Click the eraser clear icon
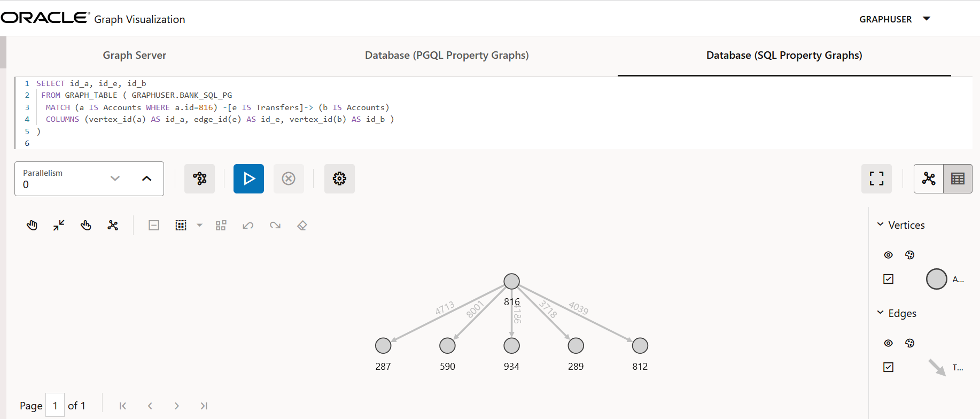 pyautogui.click(x=302, y=226)
